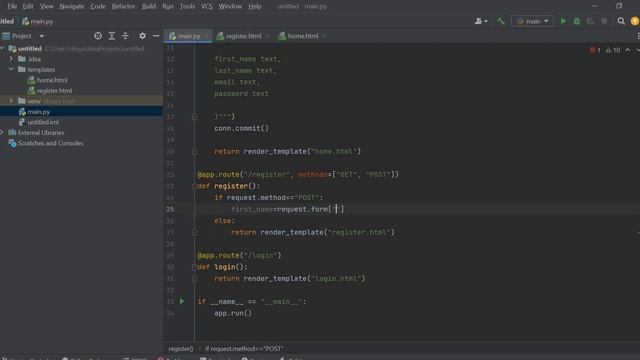Go to previous highlighted error arrow
Screen dimensions: 640x360
click(628, 50)
